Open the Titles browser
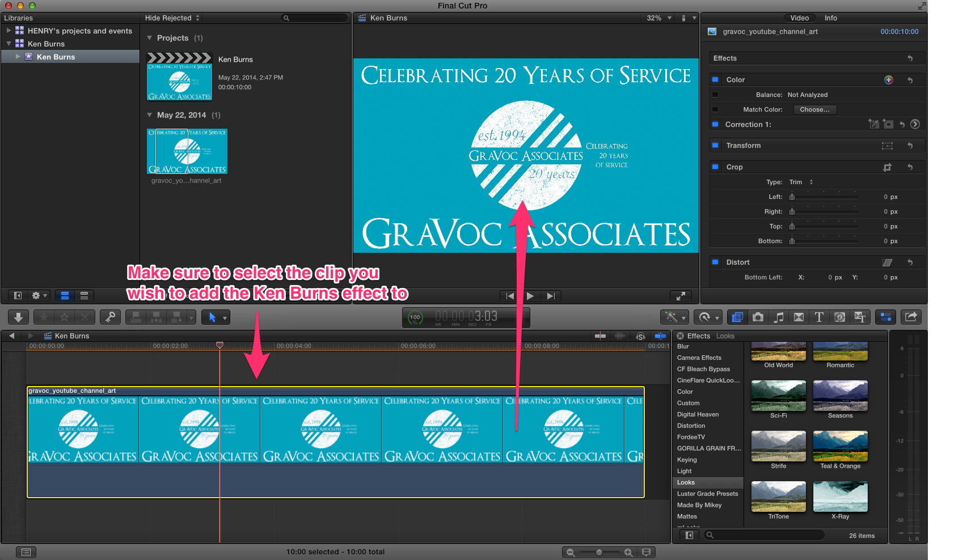 [819, 317]
